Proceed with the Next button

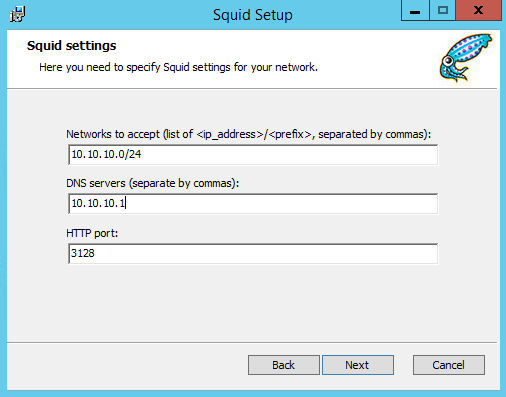(358, 365)
